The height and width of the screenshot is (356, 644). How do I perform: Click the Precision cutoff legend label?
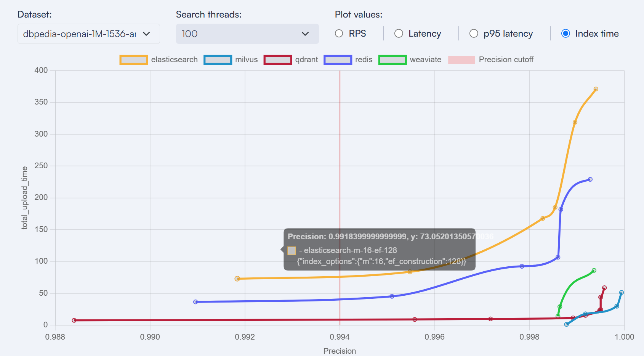tap(506, 60)
